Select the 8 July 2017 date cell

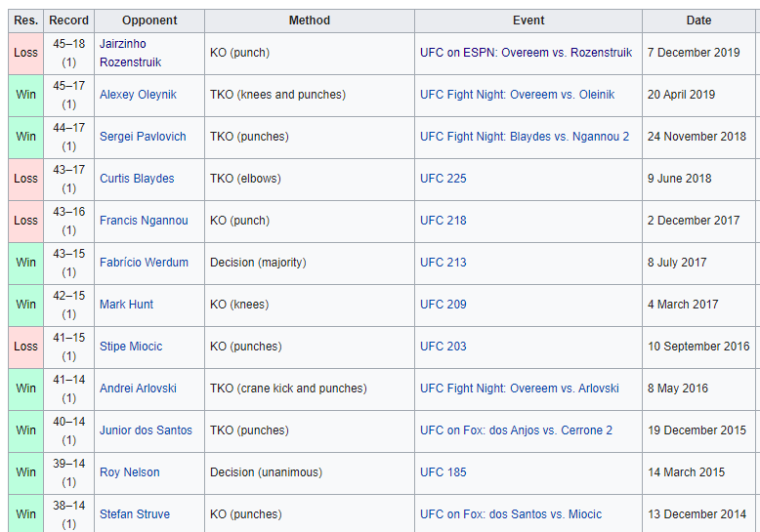[x=698, y=263]
